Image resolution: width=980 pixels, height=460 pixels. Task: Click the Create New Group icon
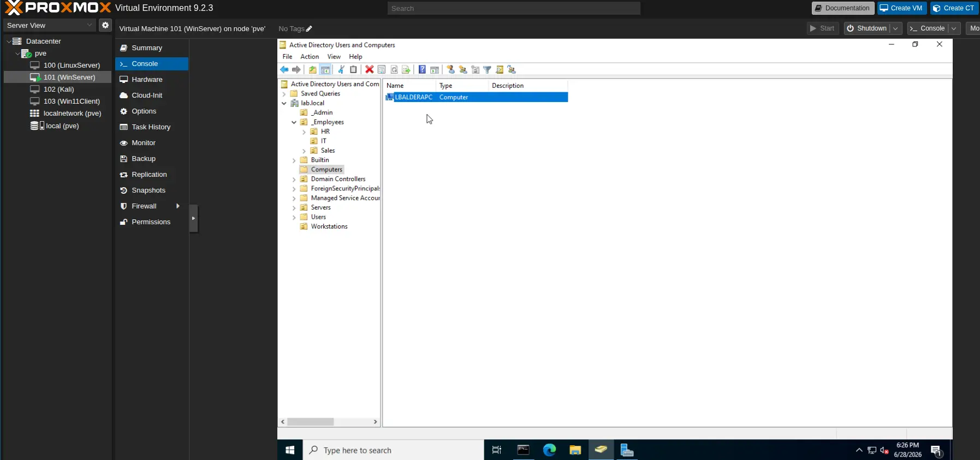[463, 69]
